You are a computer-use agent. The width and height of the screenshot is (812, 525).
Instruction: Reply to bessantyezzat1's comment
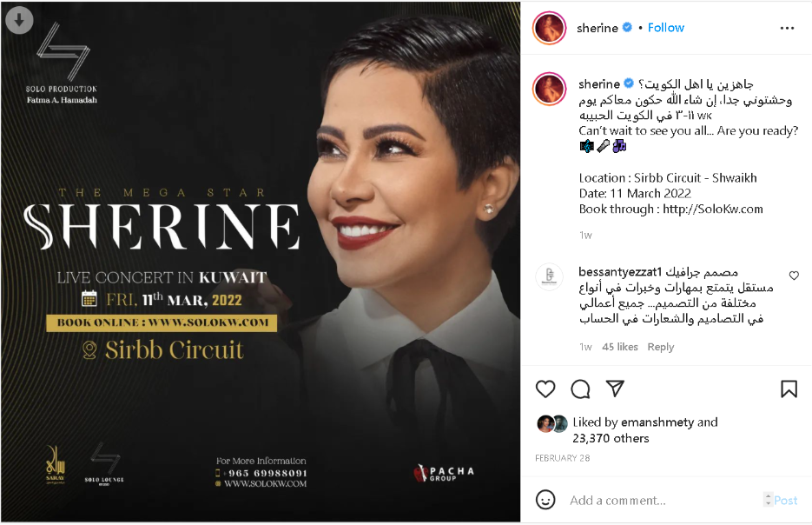661,347
